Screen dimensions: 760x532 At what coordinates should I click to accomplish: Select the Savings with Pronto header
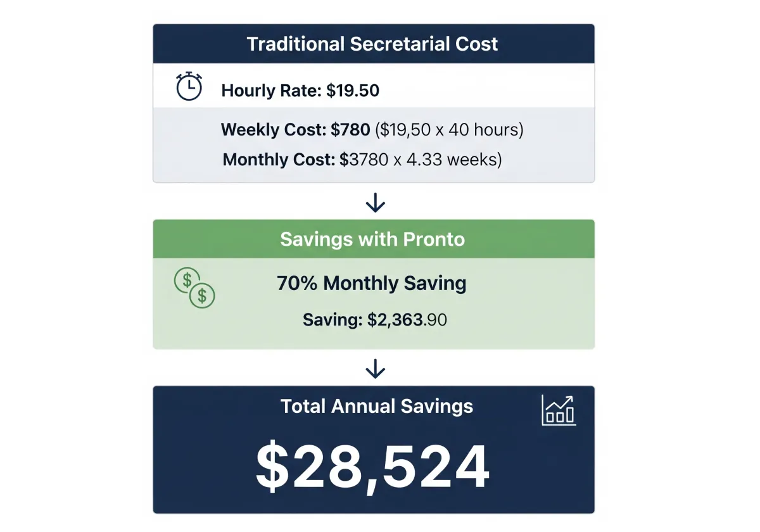[x=374, y=239]
